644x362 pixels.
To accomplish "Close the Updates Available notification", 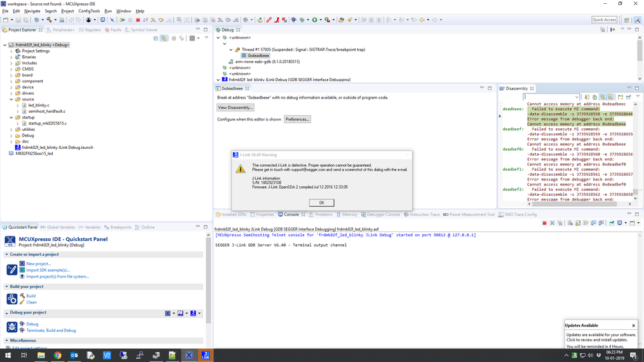I will pyautogui.click(x=633, y=325).
